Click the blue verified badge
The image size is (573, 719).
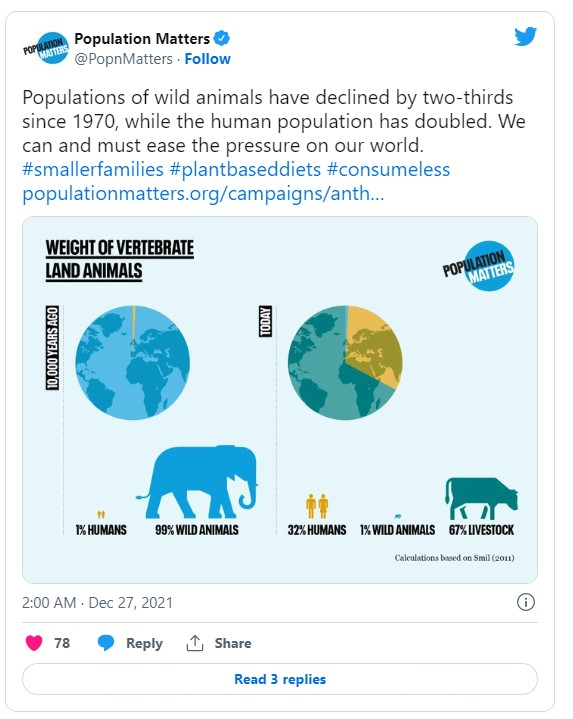pos(222,39)
